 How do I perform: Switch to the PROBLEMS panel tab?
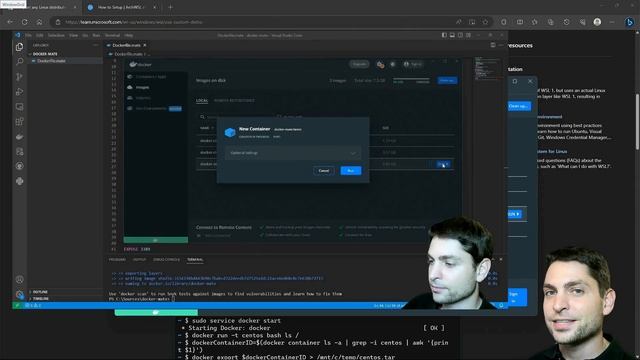tap(117, 260)
